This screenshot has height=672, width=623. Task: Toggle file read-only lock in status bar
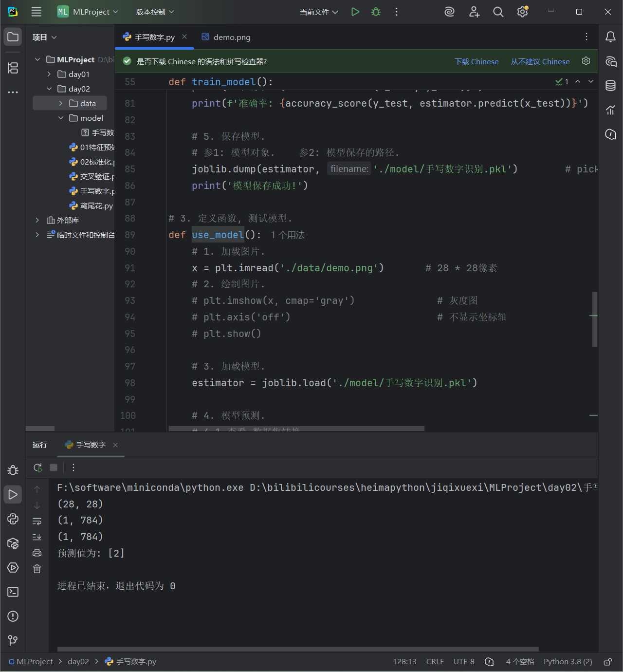[607, 662]
